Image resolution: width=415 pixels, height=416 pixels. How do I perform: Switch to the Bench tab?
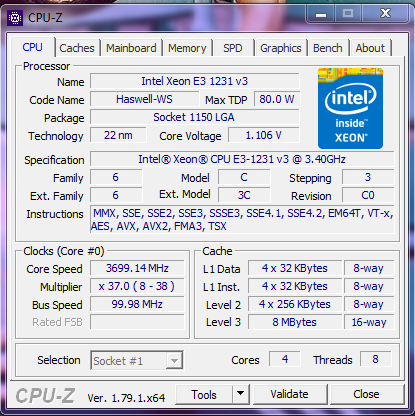328,48
